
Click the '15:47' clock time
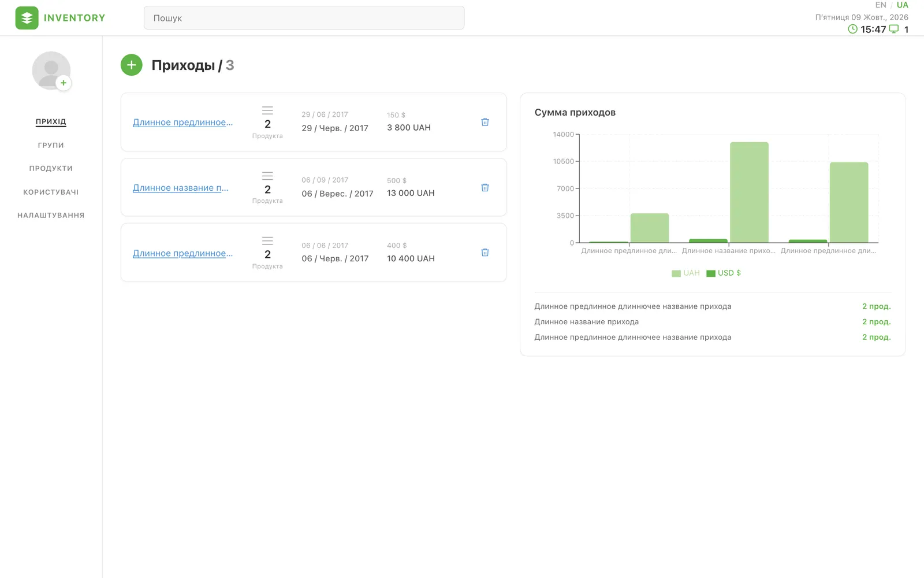873,29
